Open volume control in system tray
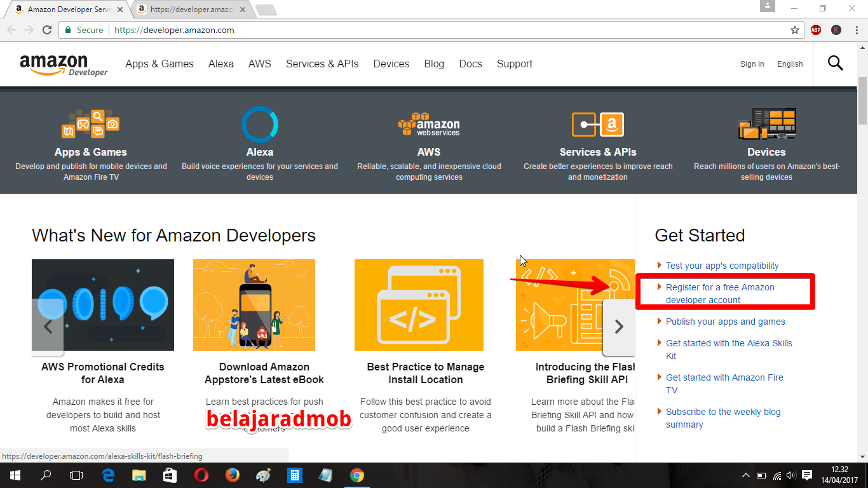The width and height of the screenshot is (868, 488). click(x=791, y=475)
